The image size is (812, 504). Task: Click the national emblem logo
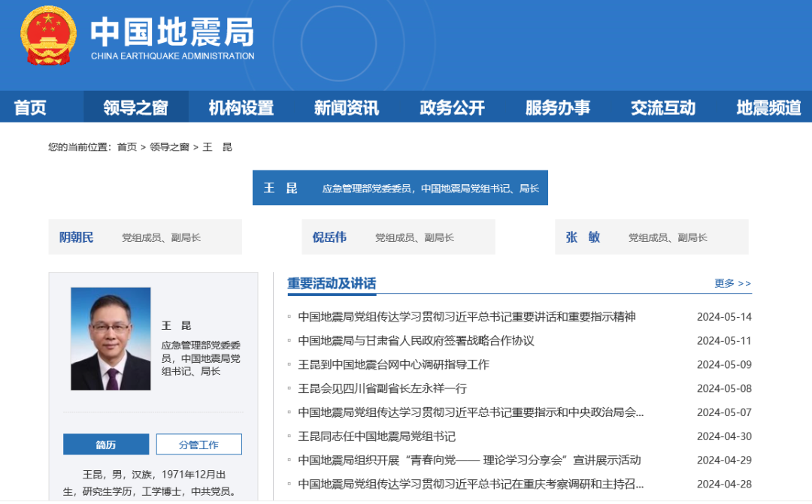point(48,35)
